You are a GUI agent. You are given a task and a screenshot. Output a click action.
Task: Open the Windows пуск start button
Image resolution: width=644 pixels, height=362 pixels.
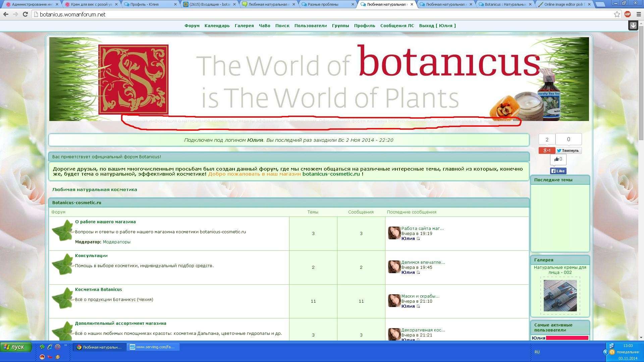pyautogui.click(x=16, y=347)
